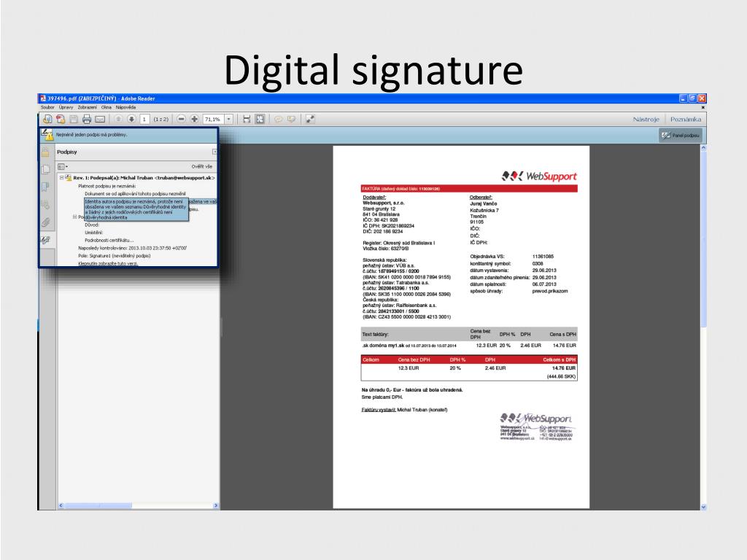Click the 'Faktúru vystavil' text in invoice
The image size is (747, 560).
click(379, 410)
